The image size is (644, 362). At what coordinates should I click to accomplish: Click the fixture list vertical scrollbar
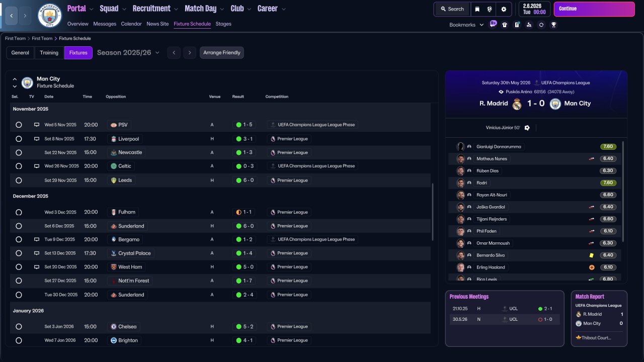coord(432,212)
